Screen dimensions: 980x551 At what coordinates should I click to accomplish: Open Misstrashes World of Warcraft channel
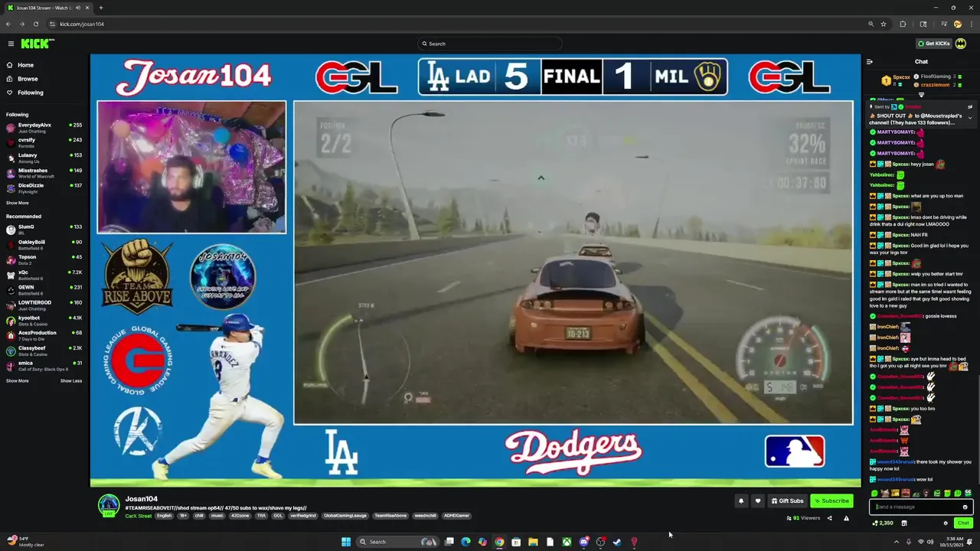[44, 173]
